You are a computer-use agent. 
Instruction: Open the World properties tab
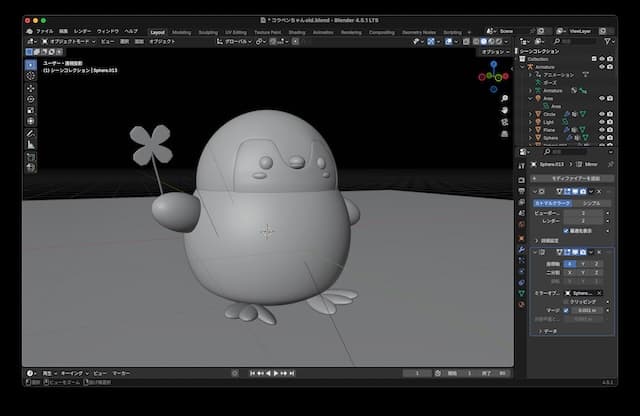522,224
